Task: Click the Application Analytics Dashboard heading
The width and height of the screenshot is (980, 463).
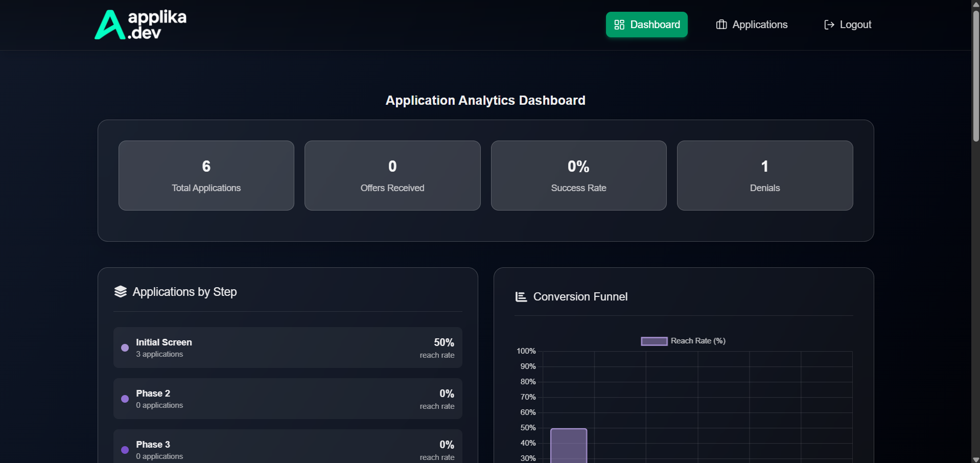Action: pyautogui.click(x=485, y=100)
